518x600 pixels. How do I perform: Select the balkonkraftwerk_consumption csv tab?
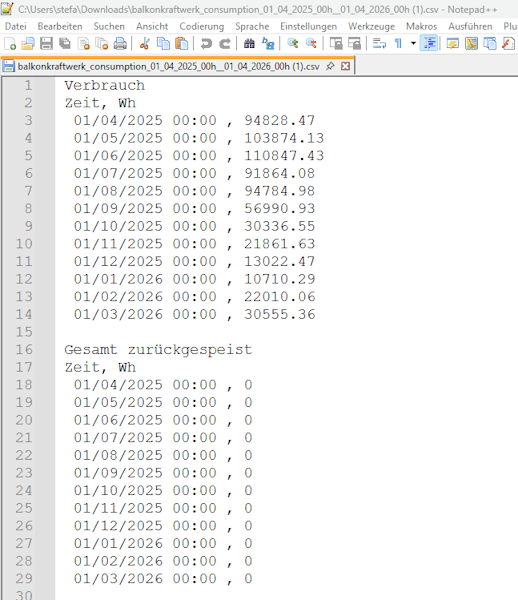point(169,66)
